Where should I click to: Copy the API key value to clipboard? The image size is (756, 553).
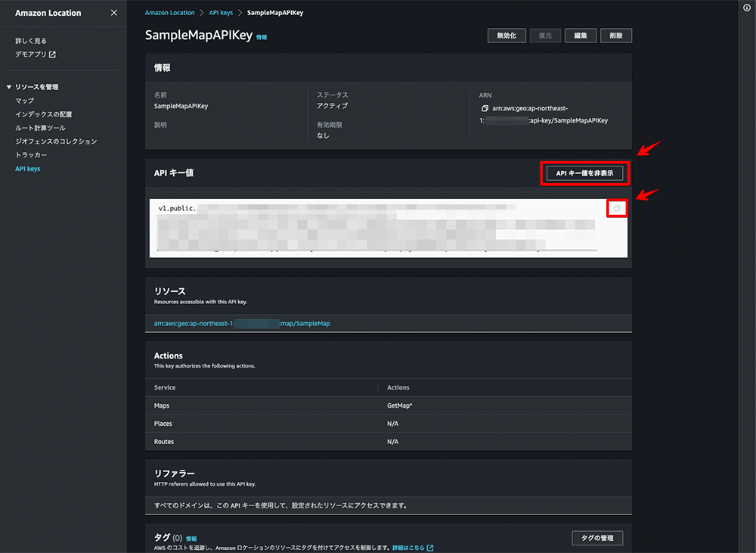coord(617,209)
